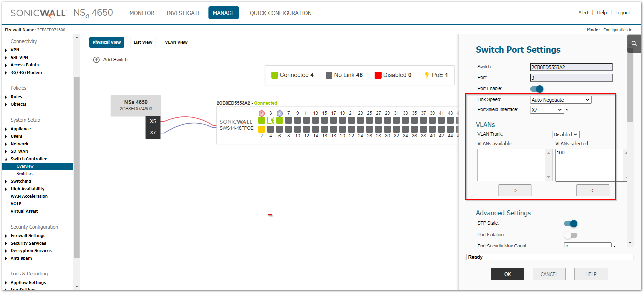Click the X7 firewall interface port
The image size is (644, 293).
pyautogui.click(x=153, y=133)
